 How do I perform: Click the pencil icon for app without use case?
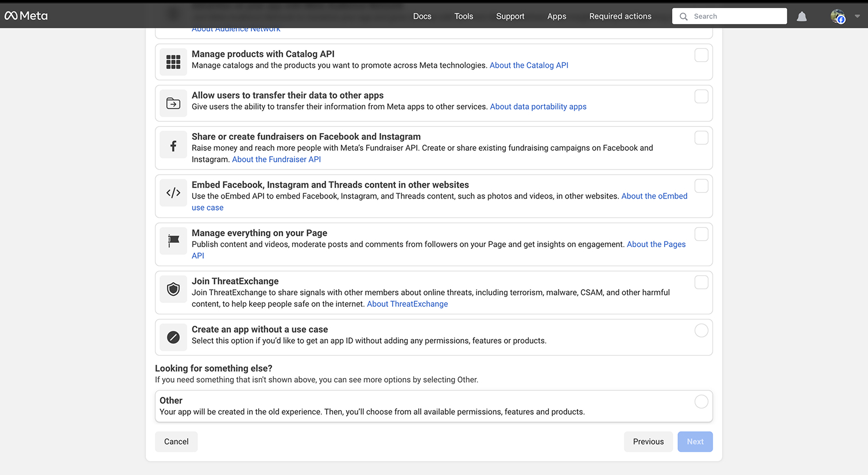point(173,337)
